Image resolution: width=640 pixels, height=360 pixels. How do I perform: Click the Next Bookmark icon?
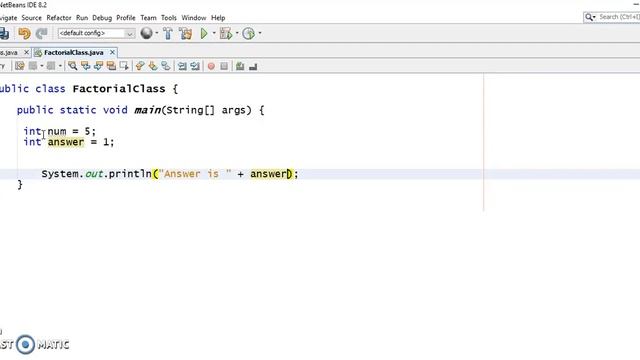point(153,66)
